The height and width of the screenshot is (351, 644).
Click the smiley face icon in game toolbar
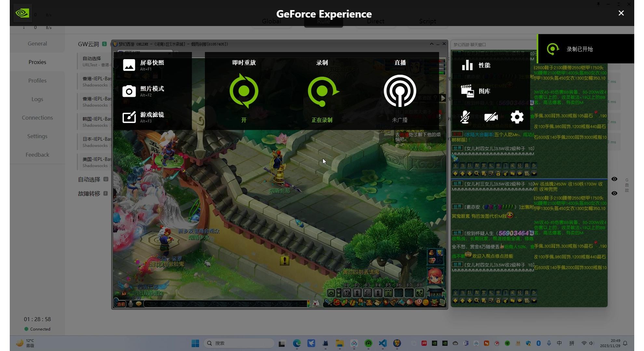coord(426,303)
